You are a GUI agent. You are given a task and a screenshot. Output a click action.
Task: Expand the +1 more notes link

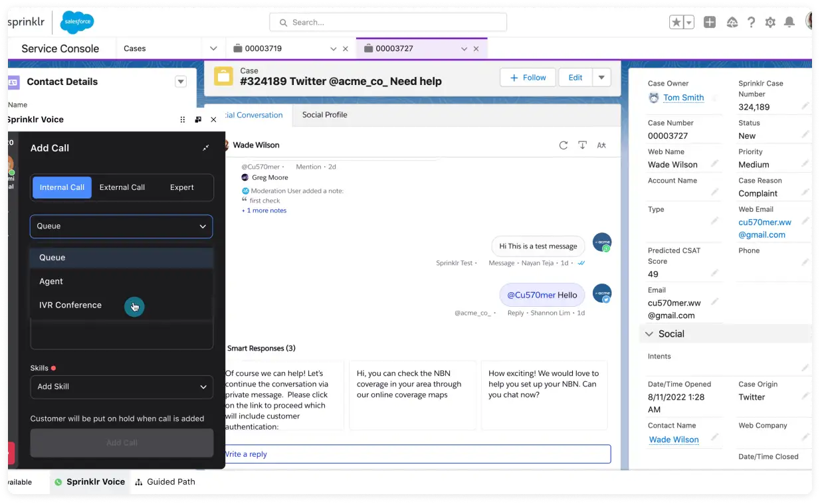coord(264,210)
